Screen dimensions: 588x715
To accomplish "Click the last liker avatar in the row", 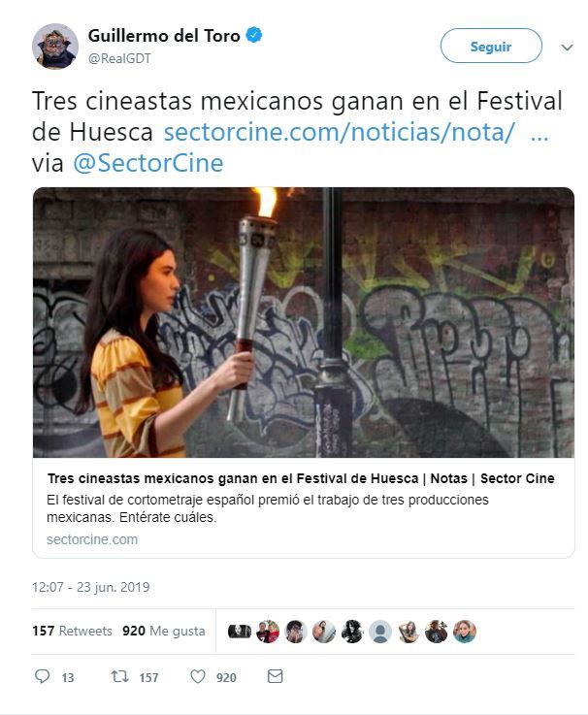I will pos(465,632).
